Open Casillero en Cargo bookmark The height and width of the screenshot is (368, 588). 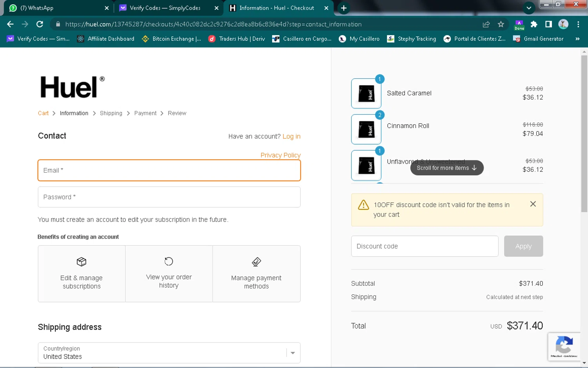pos(302,39)
